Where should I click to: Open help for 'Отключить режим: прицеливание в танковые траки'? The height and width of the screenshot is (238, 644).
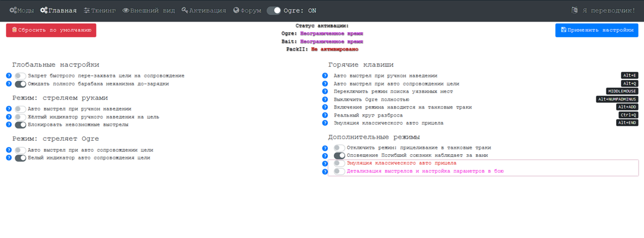(x=325, y=148)
